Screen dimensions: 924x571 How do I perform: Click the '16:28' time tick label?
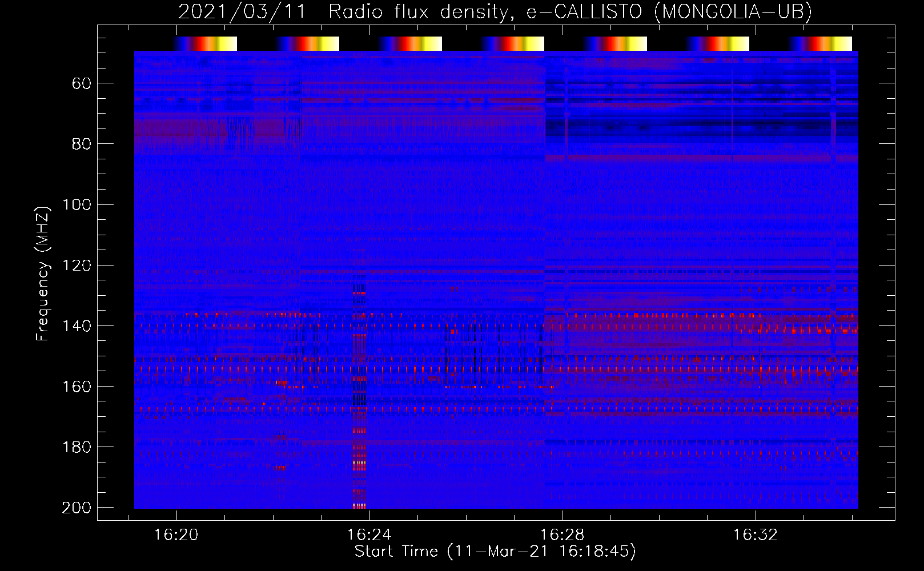point(563,534)
